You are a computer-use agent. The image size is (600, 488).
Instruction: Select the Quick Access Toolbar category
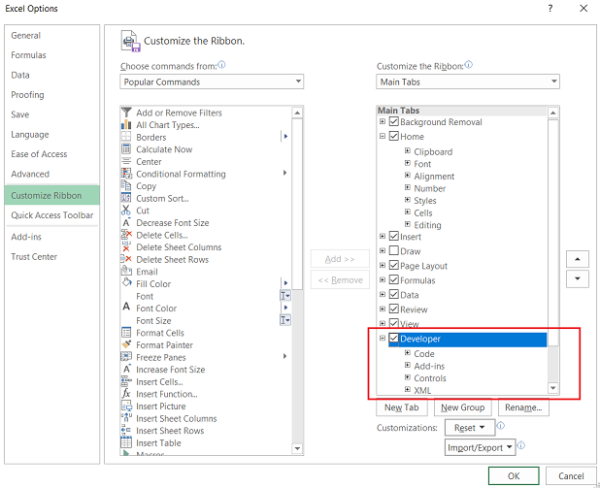[52, 215]
